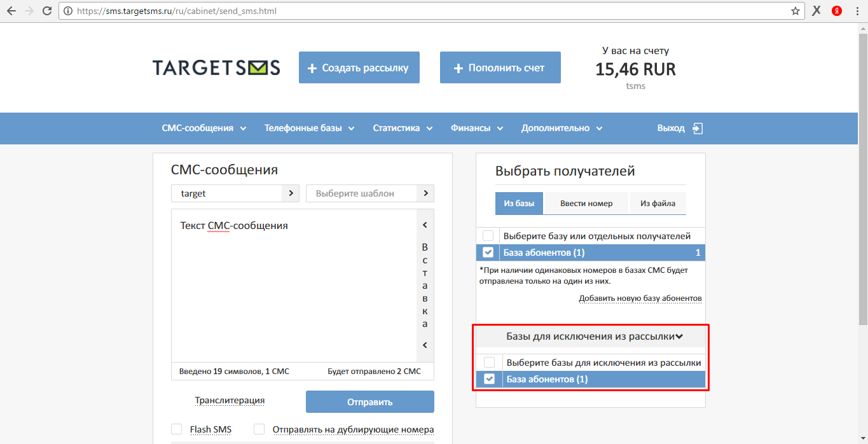
Task: Click the Транслитерация link
Action: [x=230, y=400]
